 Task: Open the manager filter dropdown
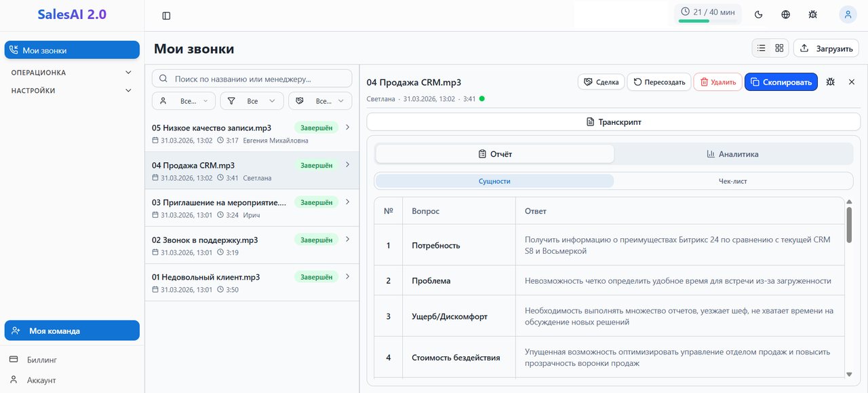click(184, 101)
